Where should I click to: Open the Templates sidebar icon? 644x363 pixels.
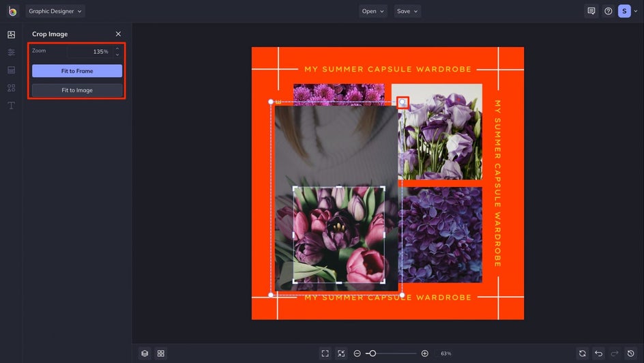pyautogui.click(x=11, y=70)
